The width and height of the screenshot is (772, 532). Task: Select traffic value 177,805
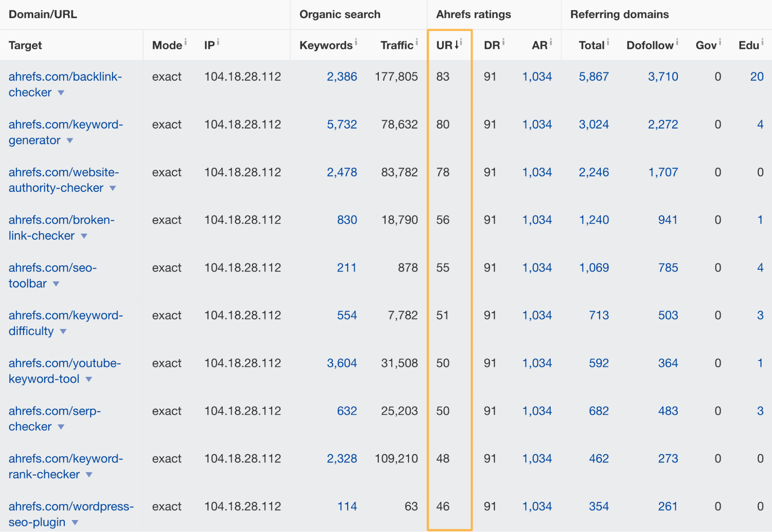(396, 76)
